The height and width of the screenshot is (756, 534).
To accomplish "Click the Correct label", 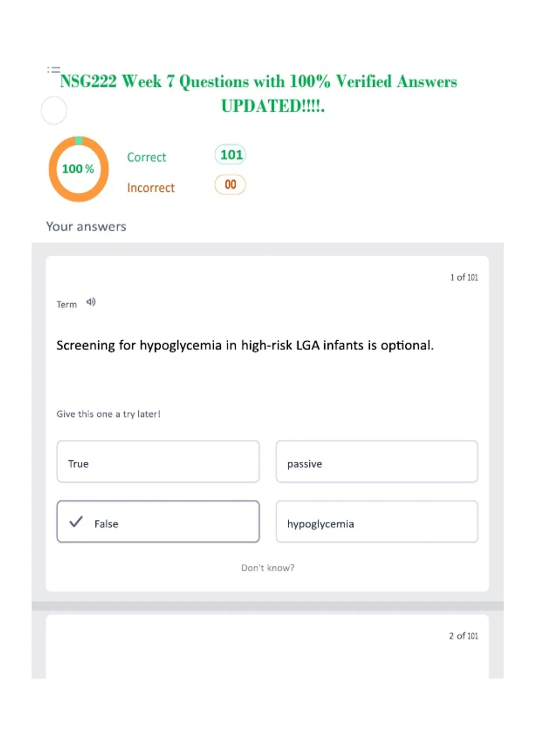I will pyautogui.click(x=146, y=157).
